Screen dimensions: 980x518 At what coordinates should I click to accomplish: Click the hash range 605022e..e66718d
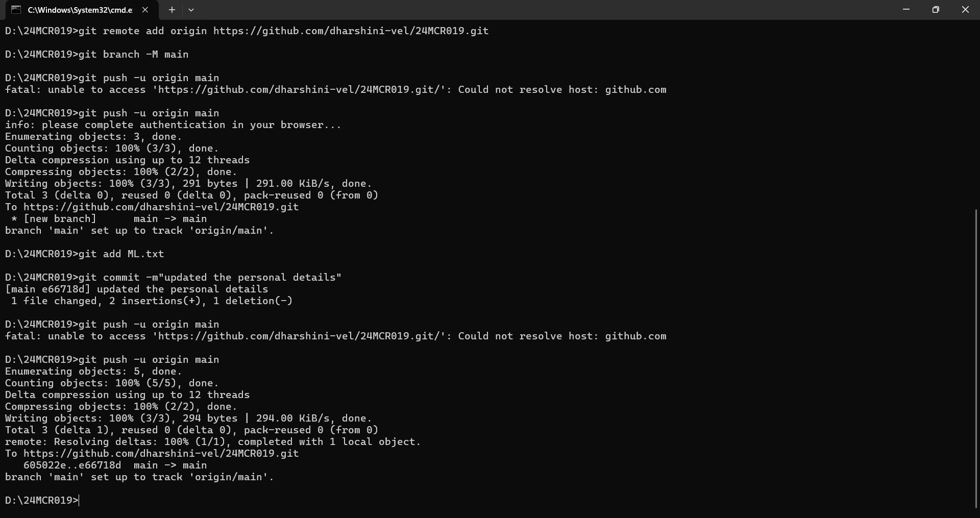72,465
